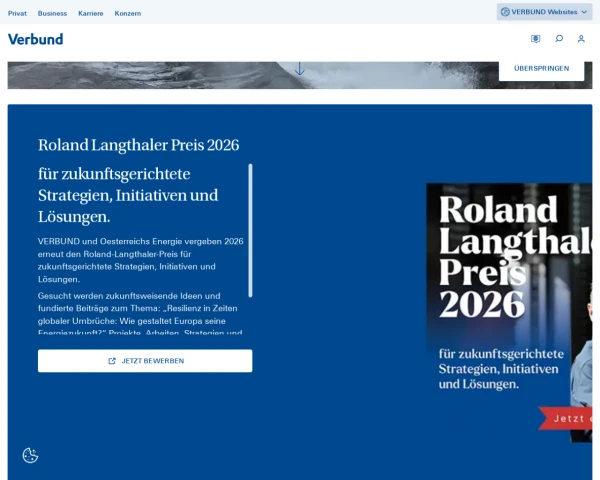Screen dimensions: 600x480
Task: Open the Business navigation link
Action: [52, 13]
